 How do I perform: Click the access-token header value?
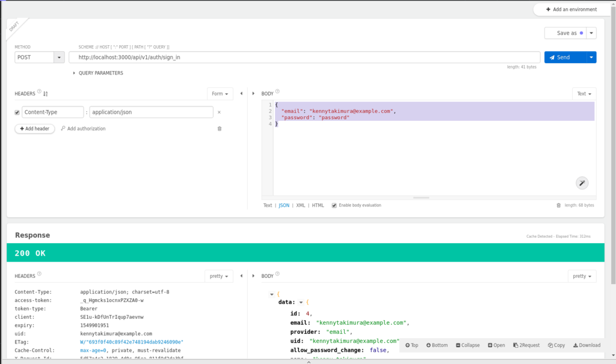tap(111, 300)
